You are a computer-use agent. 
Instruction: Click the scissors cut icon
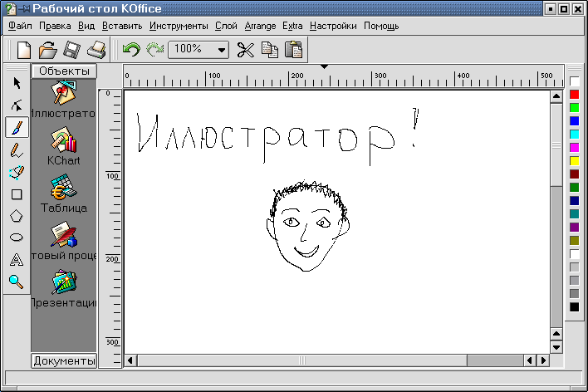click(x=245, y=50)
